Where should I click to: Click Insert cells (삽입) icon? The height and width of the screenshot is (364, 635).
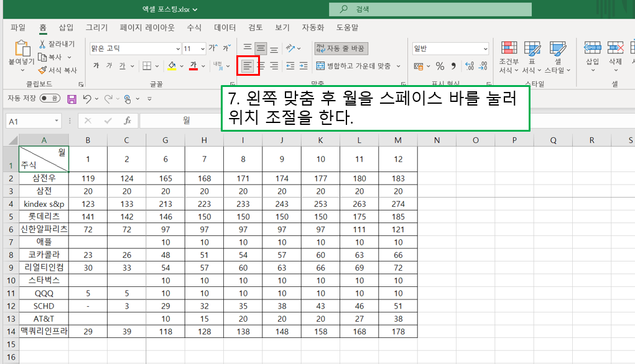[x=593, y=48]
